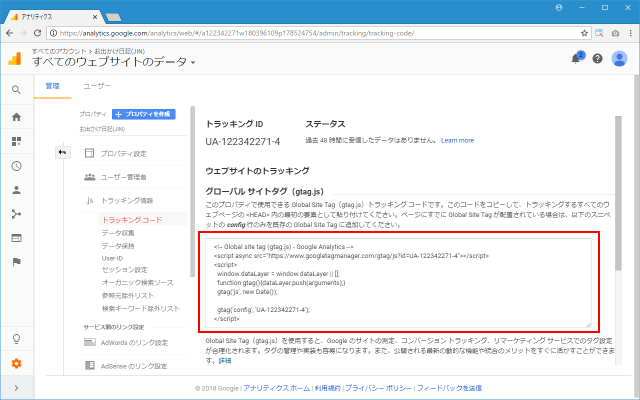This screenshot has width=640, height=400.
Task: Open the Real-time clock icon in sidebar
Action: [x=16, y=165]
